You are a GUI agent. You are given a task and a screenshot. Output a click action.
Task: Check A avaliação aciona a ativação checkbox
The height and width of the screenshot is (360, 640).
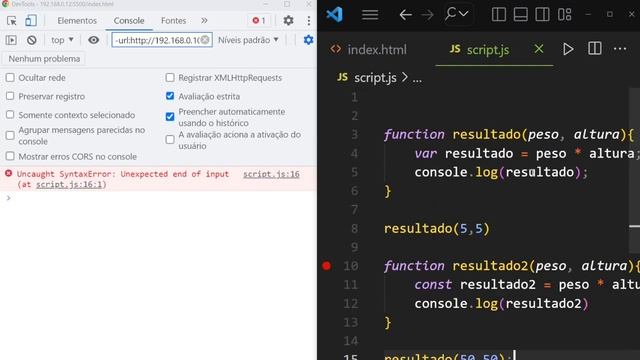[170, 140]
